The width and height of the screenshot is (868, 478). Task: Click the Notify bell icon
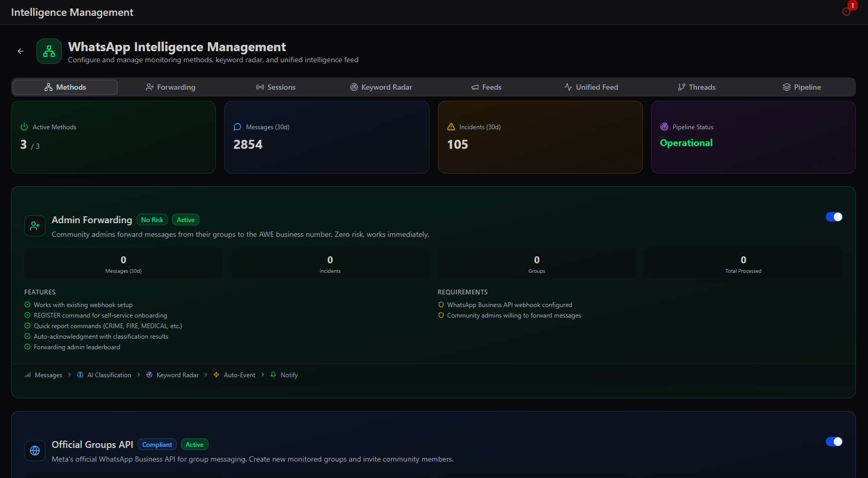(x=273, y=375)
